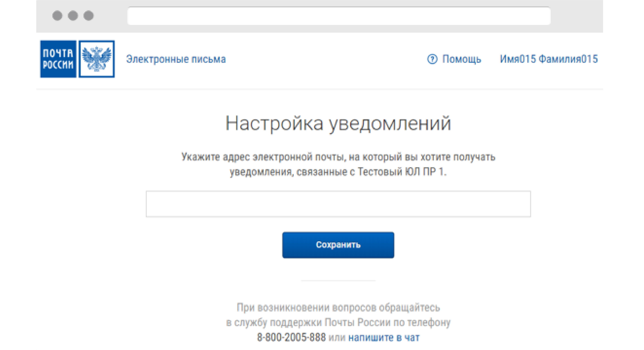Click the question mark help icon
Image resolution: width=644 pixels, height=350 pixels.
tap(432, 59)
